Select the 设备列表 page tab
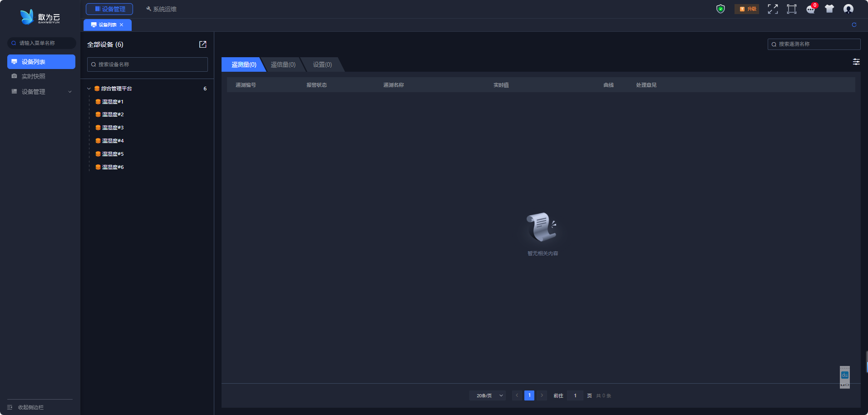 pyautogui.click(x=107, y=25)
